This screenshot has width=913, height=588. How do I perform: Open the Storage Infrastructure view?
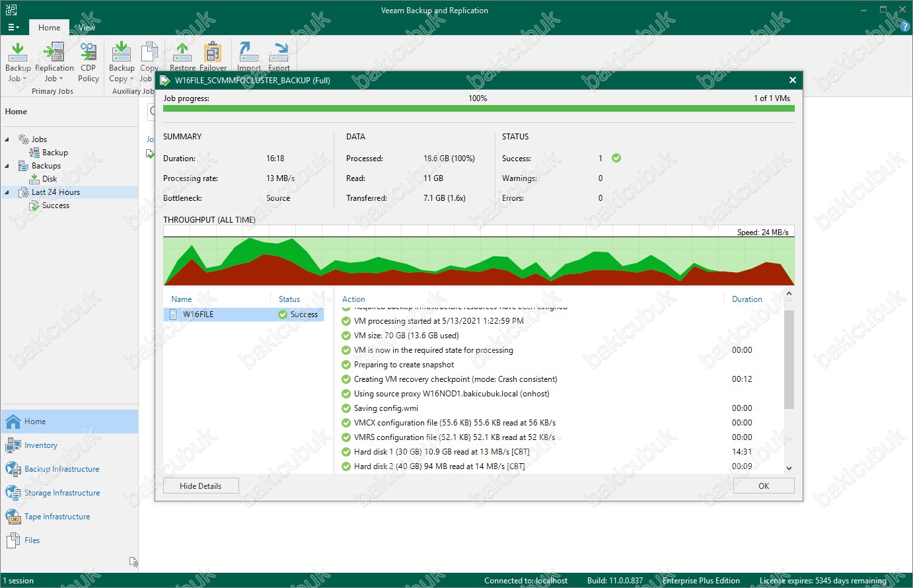[x=69, y=493]
